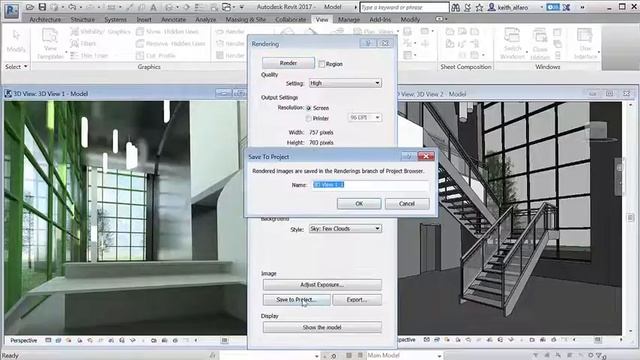Image resolution: width=640 pixels, height=360 pixels.
Task: Open the Quality Setting dropdown showing High
Action: pos(345,83)
